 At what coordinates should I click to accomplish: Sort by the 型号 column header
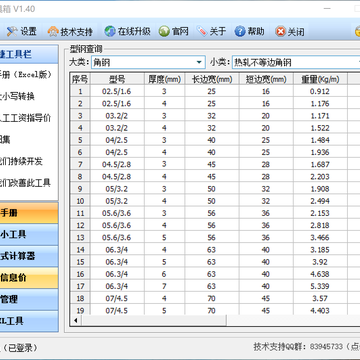[117, 79]
